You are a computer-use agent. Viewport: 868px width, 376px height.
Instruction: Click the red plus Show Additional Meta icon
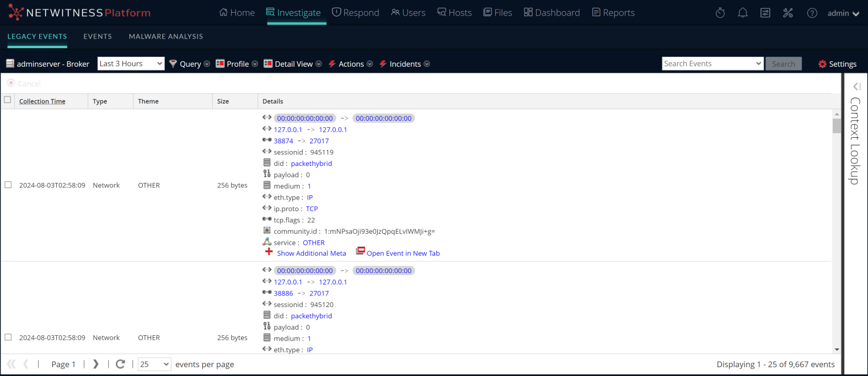click(x=269, y=252)
